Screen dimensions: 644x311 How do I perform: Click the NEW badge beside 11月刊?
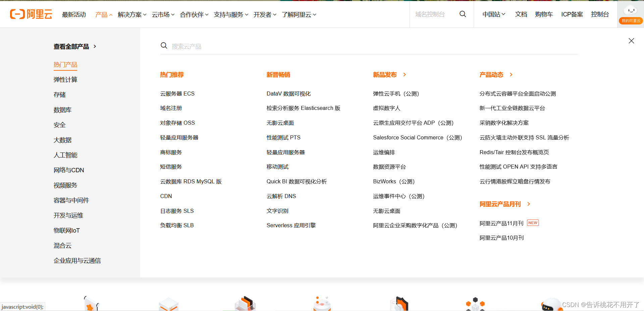pos(533,223)
